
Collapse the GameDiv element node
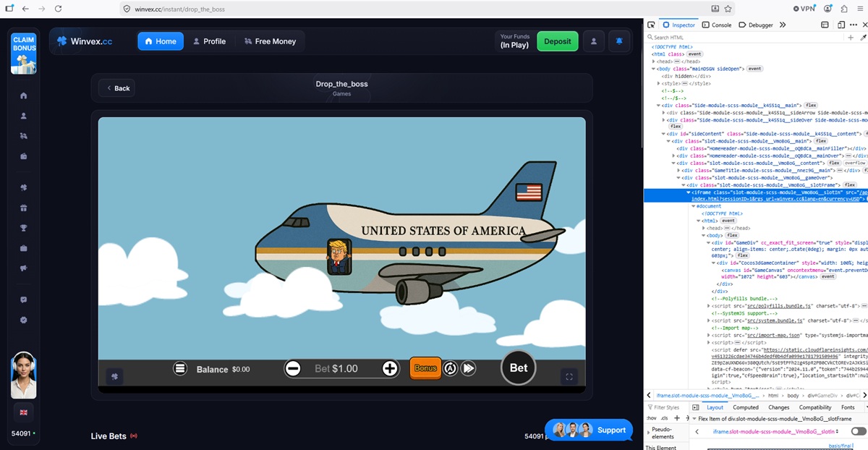pos(710,242)
